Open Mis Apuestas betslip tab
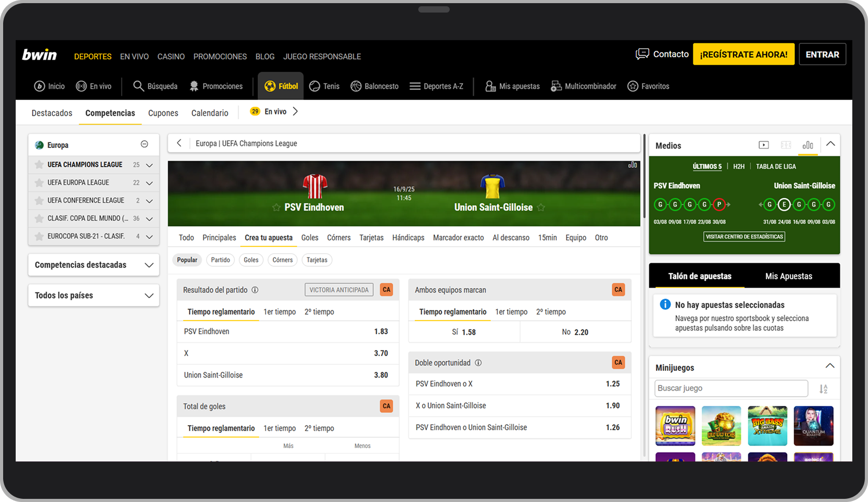The height and width of the screenshot is (502, 868). [x=789, y=276]
